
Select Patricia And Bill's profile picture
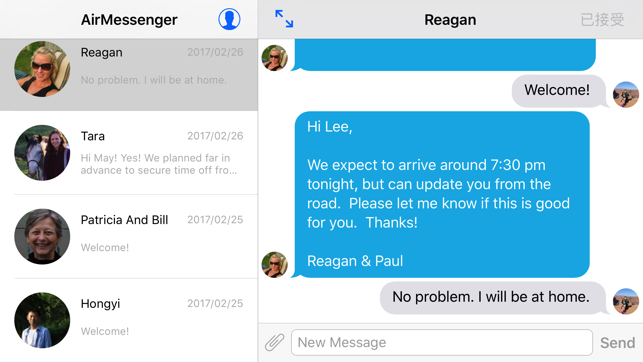[42, 237]
